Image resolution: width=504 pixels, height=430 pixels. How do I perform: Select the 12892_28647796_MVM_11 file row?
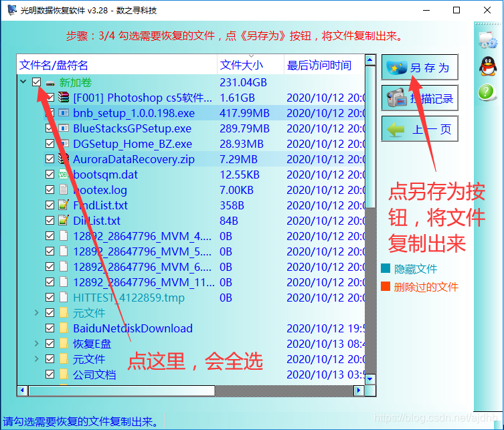(x=203, y=282)
